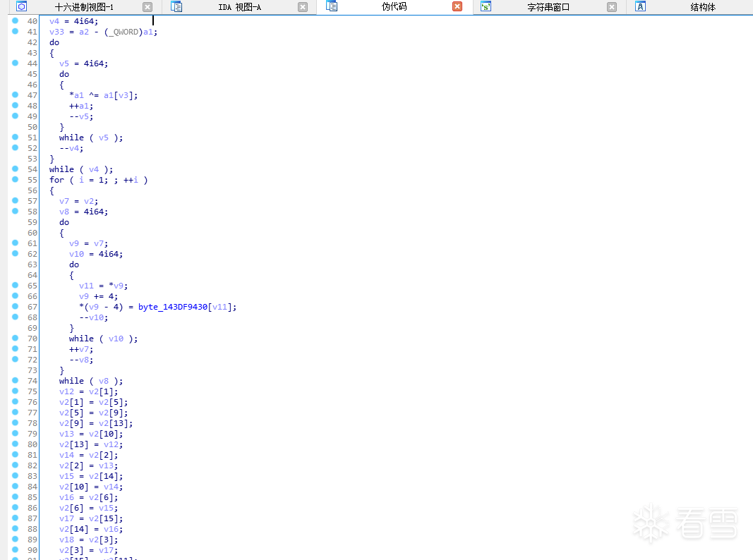Toggle breakpoint dot on line 51
The width and height of the screenshot is (753, 560).
pos(16,137)
